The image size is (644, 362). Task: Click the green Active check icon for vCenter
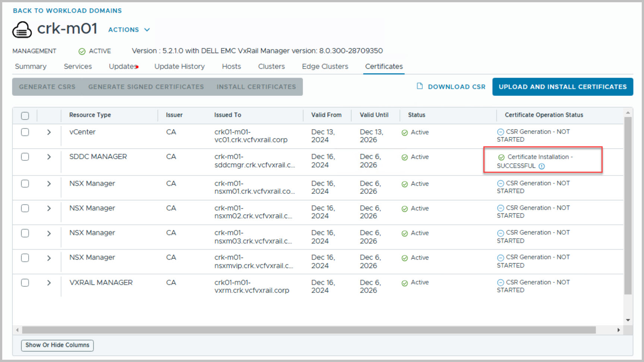click(404, 132)
